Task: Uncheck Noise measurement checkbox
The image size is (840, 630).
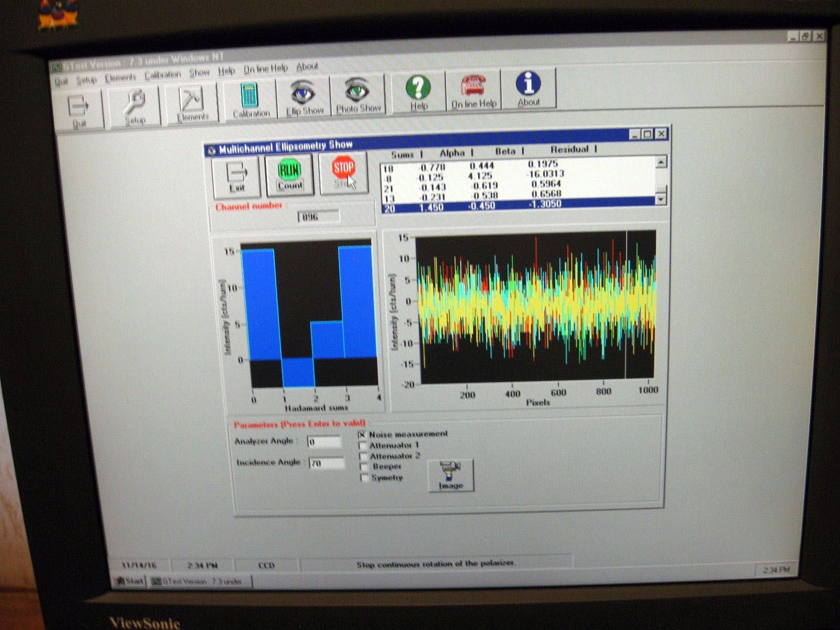Action: (362, 434)
